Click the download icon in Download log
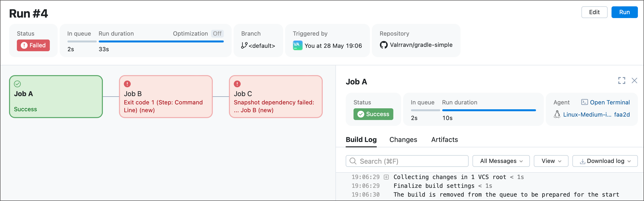Image resolution: width=644 pixels, height=201 pixels. [x=582, y=161]
